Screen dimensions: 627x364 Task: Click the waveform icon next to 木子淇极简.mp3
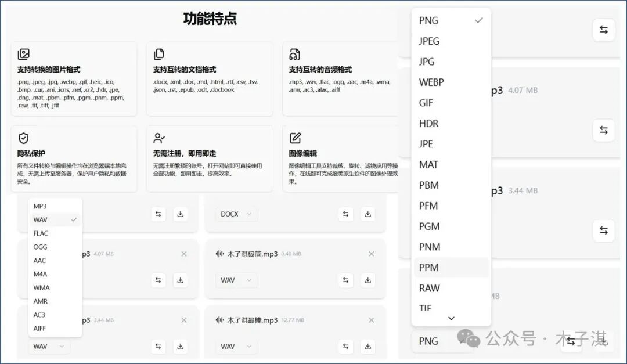click(221, 254)
